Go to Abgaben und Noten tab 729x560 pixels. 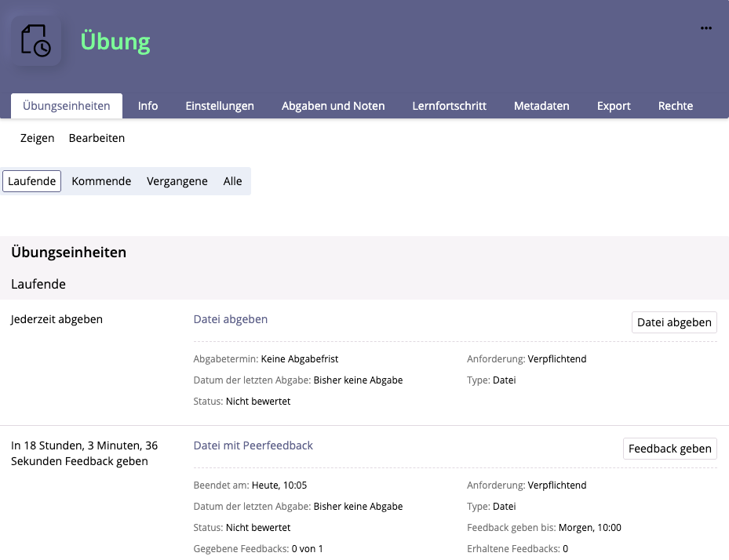[333, 106]
